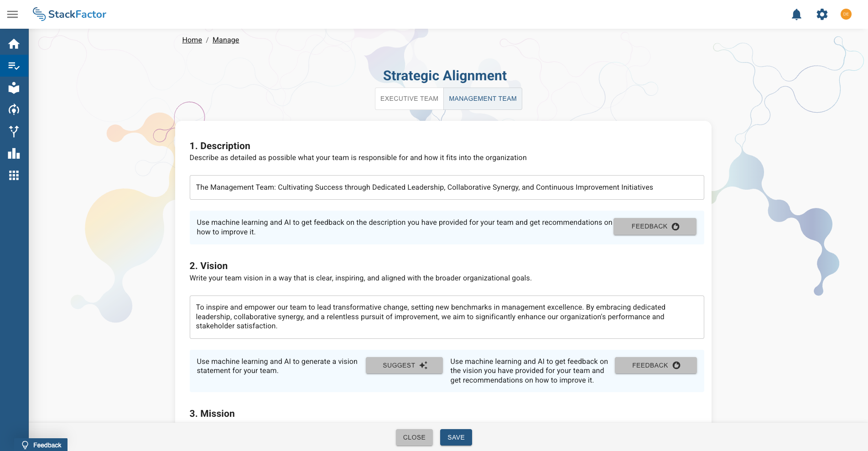Open the Manage breadcrumb link

click(225, 40)
